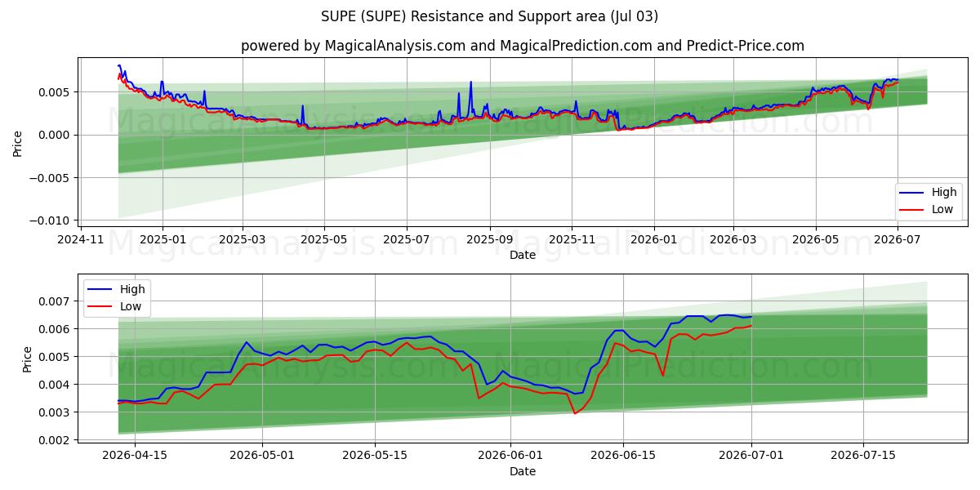Viewport: 980px width, 490px height.
Task: Click the '2026-07-01' tick label on the bottom chart
Action: [x=751, y=456]
